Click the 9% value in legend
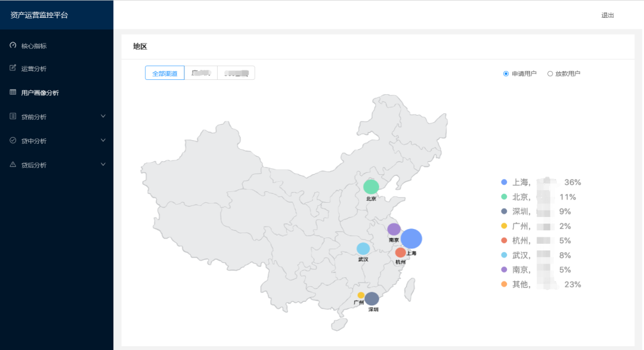This screenshot has width=644, height=350. [x=565, y=212]
